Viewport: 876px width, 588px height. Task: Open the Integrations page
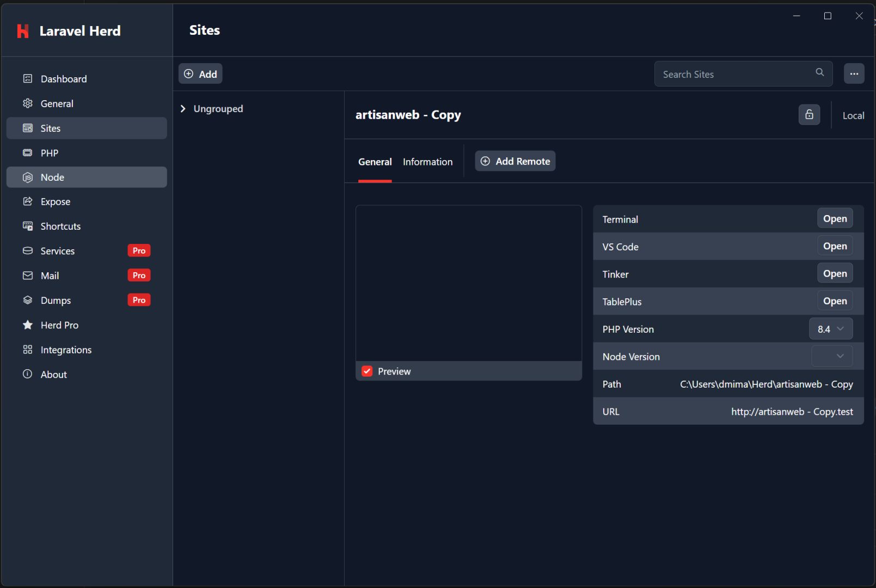click(x=87, y=350)
